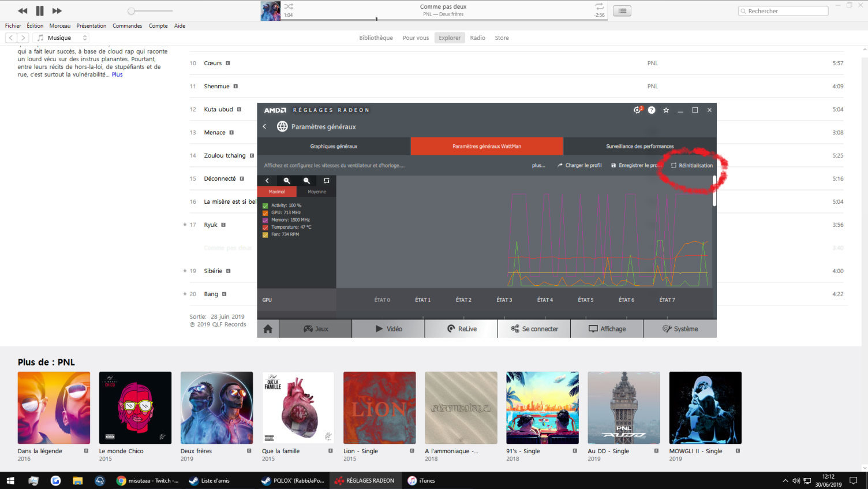Open the Présentation menu
The width and height of the screenshot is (868, 489).
[x=91, y=26]
